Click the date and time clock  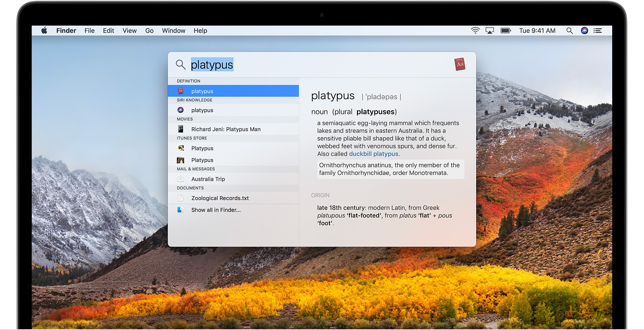coord(537,31)
